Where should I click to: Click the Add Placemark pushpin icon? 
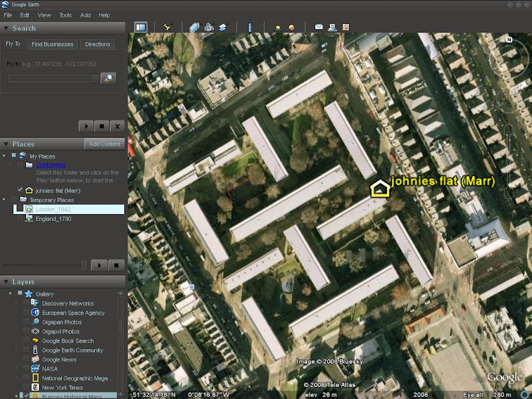point(168,27)
